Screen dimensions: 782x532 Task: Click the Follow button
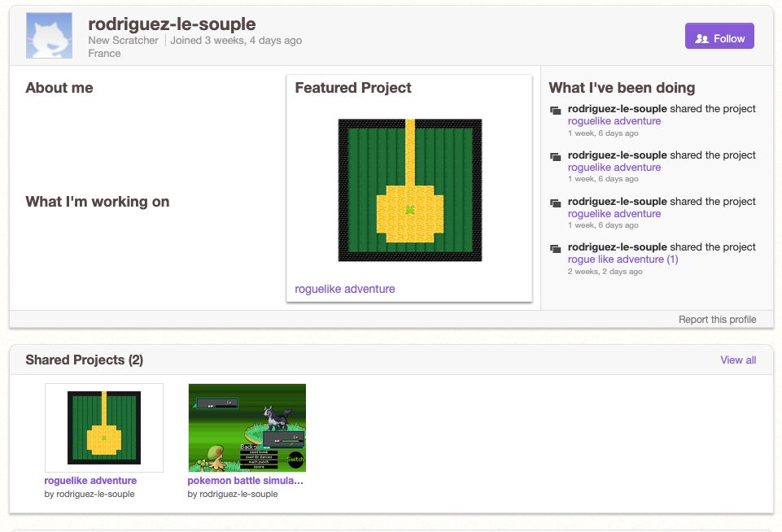(x=719, y=36)
